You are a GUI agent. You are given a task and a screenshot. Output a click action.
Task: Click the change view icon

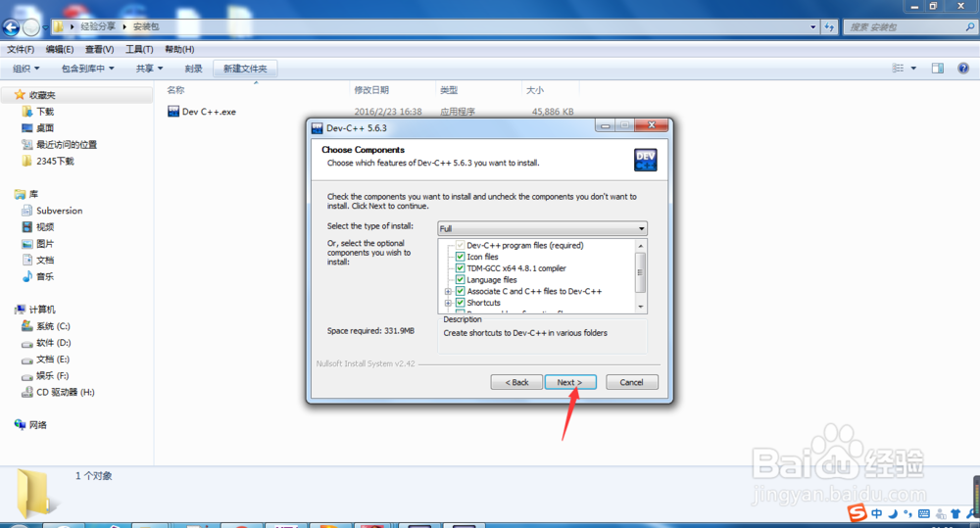tap(898, 69)
